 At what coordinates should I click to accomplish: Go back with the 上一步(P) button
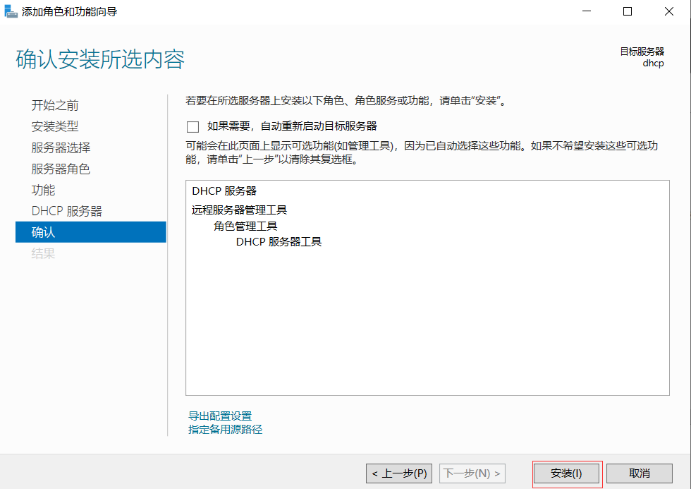[x=399, y=474]
